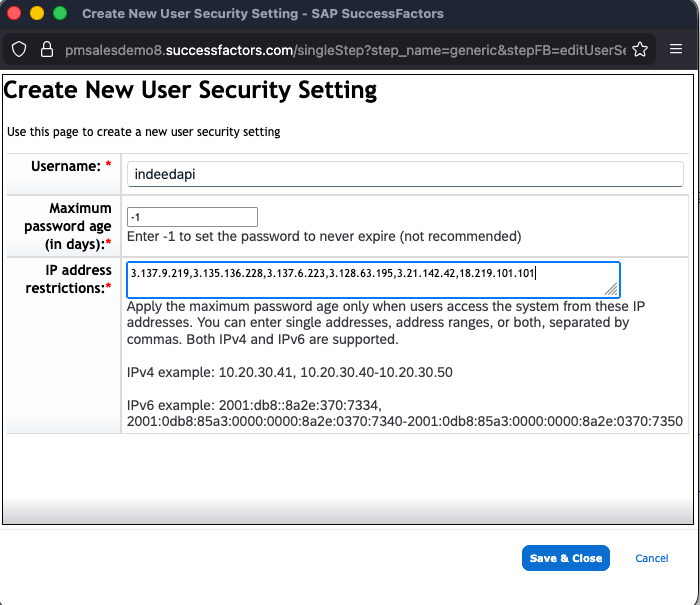Click the Save & Close button
This screenshot has width=700, height=605.
(x=566, y=558)
